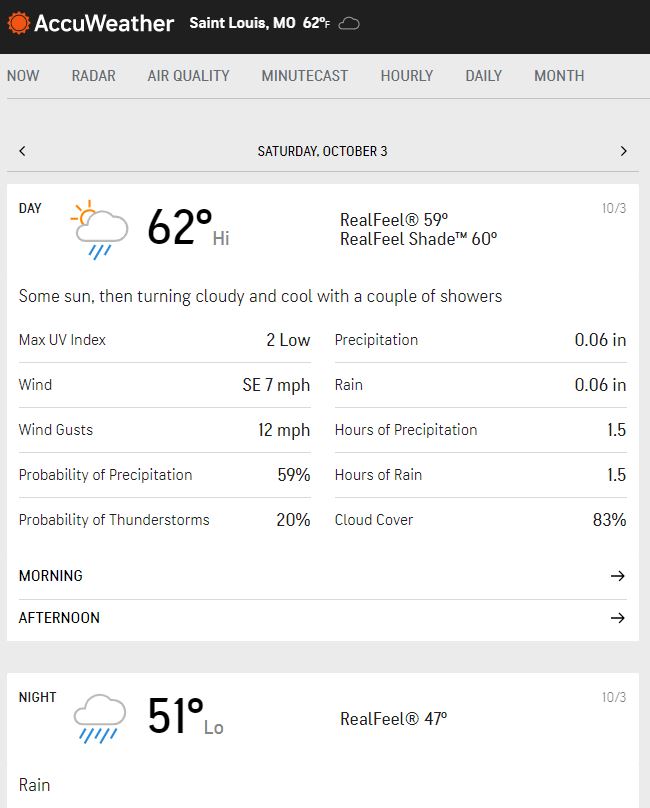This screenshot has width=650, height=808.
Task: Expand the AFTERNOON forecast section
Action: 60,618
